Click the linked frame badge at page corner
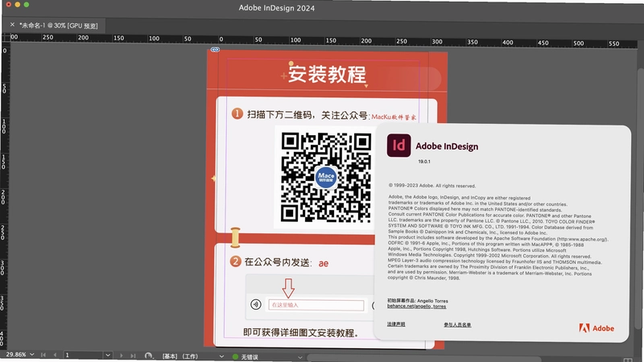This screenshot has width=644, height=362. coord(215,50)
